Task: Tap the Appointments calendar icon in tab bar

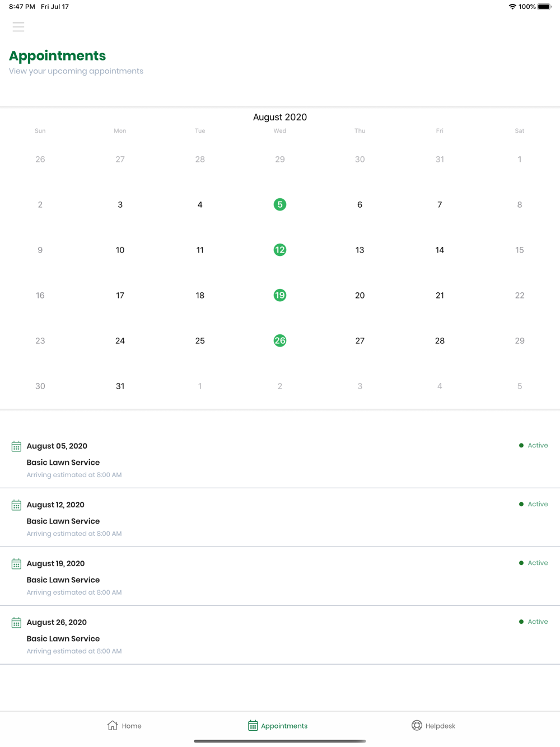Action: (x=253, y=725)
